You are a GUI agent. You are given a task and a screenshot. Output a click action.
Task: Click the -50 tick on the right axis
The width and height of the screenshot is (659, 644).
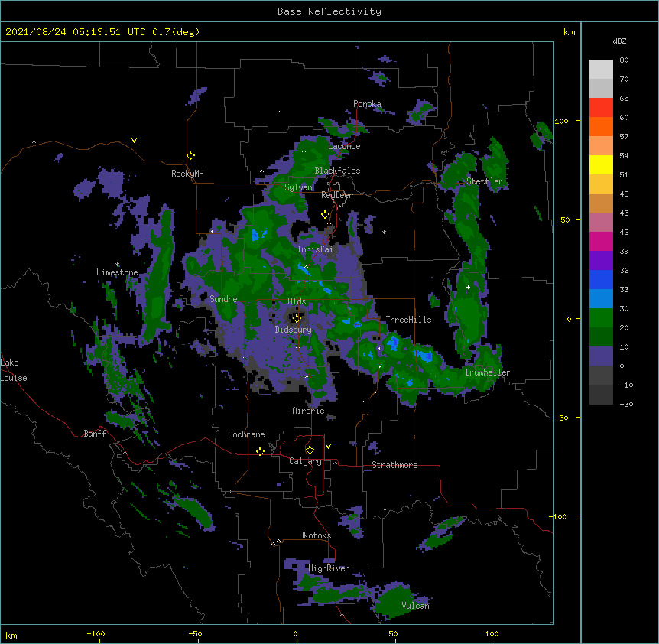(x=561, y=418)
